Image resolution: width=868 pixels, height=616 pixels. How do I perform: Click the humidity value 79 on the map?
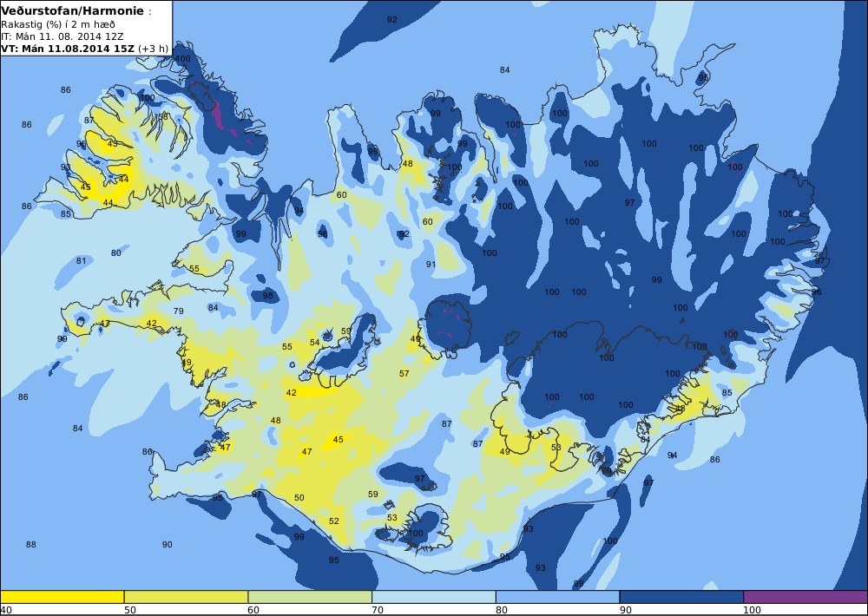pyautogui.click(x=178, y=311)
